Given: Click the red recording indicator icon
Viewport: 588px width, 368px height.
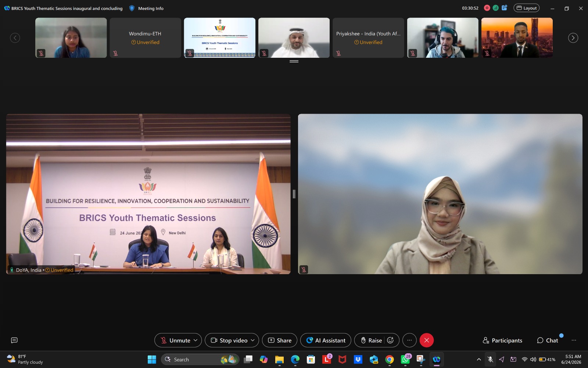Looking at the screenshot, I should (487, 8).
